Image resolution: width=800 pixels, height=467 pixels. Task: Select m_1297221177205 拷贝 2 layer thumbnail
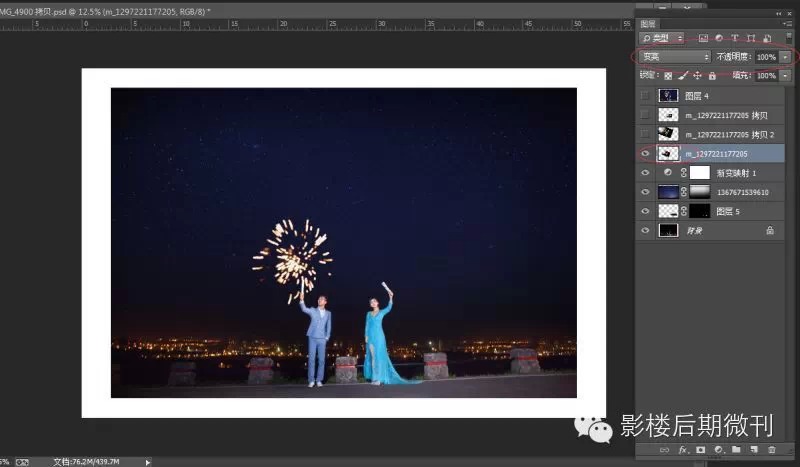tap(668, 134)
